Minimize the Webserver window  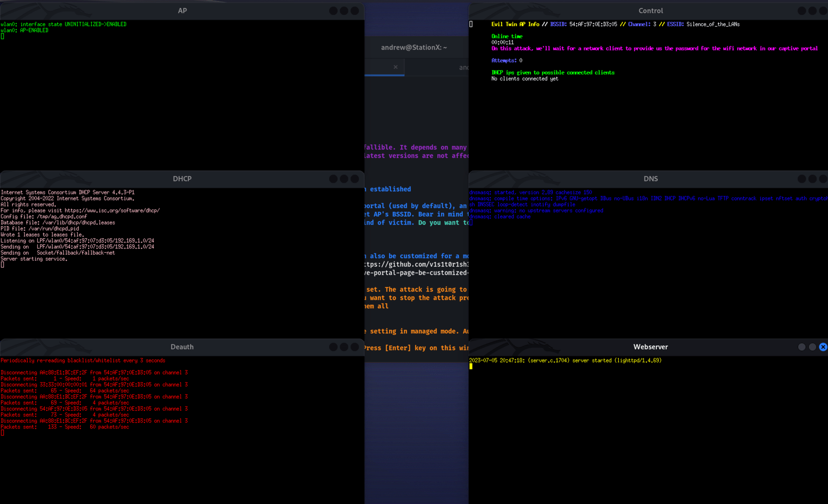802,347
